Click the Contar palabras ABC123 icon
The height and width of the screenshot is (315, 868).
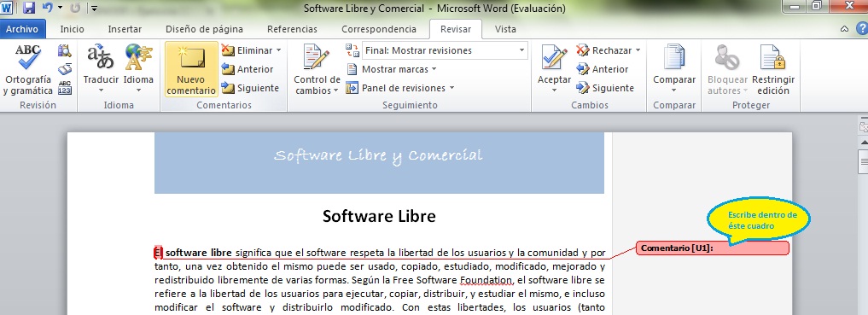(65, 87)
